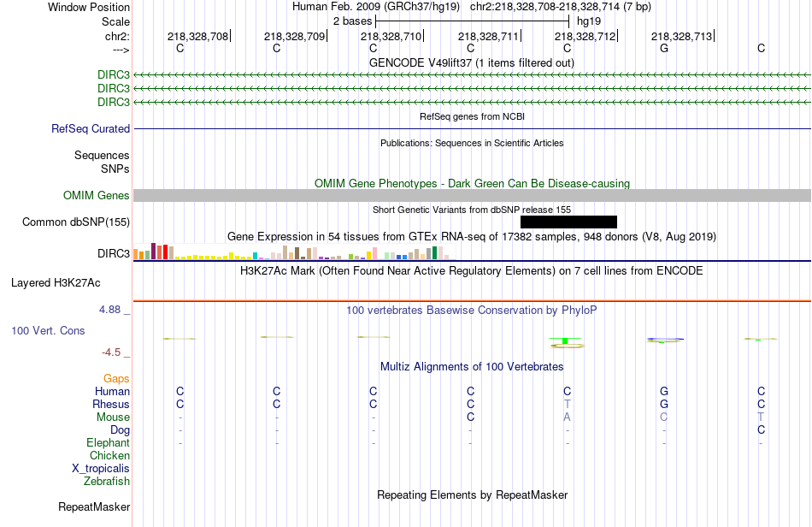Viewport: 812px width, 527px height.
Task: Open Publications: Sequences in Scientific Articles title
Action: point(472,143)
